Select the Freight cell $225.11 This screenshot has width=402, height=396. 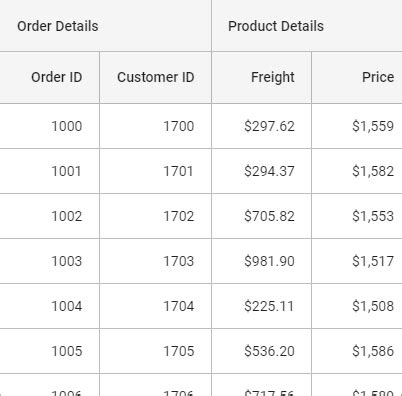coord(261,306)
